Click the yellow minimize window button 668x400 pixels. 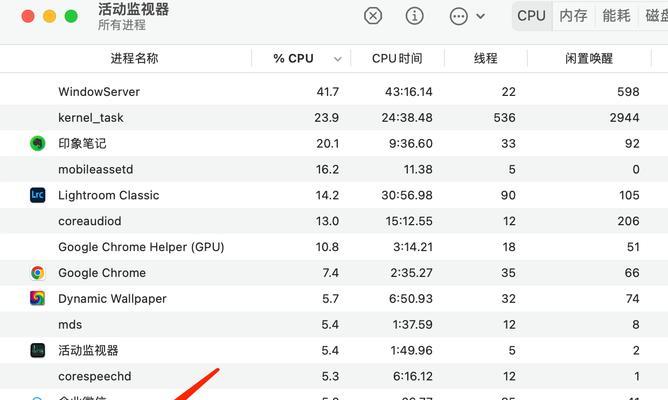[49, 17]
